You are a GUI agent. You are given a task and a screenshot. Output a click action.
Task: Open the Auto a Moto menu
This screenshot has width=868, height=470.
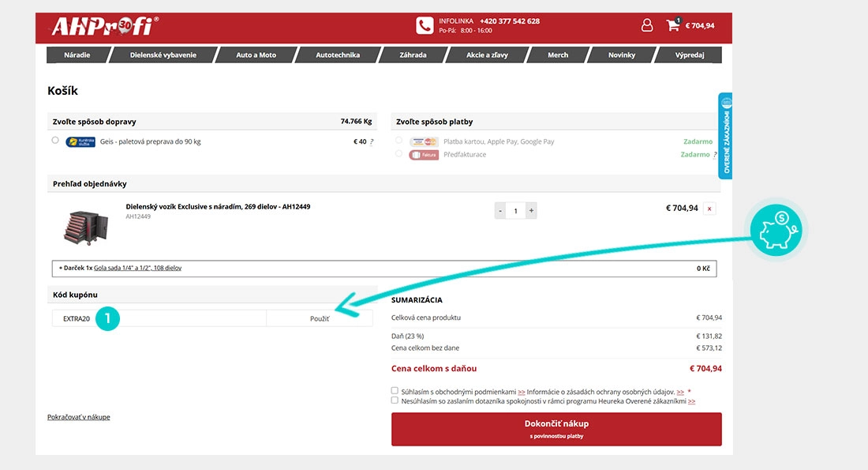tap(256, 55)
